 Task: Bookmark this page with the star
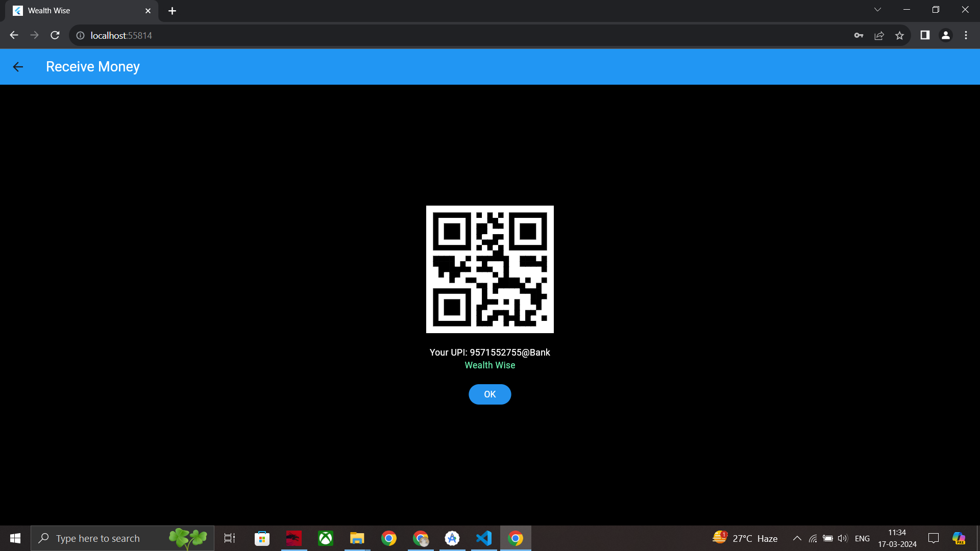coord(899,35)
